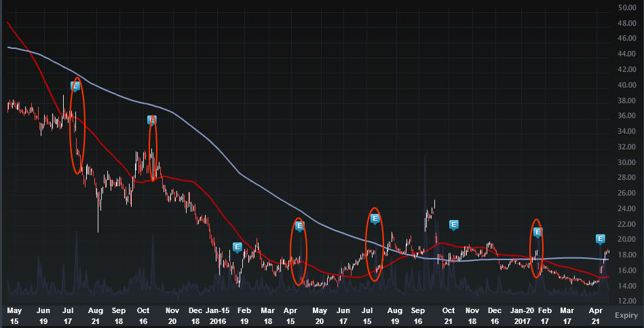Select the 'Dec 18' axis date
644x328 pixels.
coord(195,316)
